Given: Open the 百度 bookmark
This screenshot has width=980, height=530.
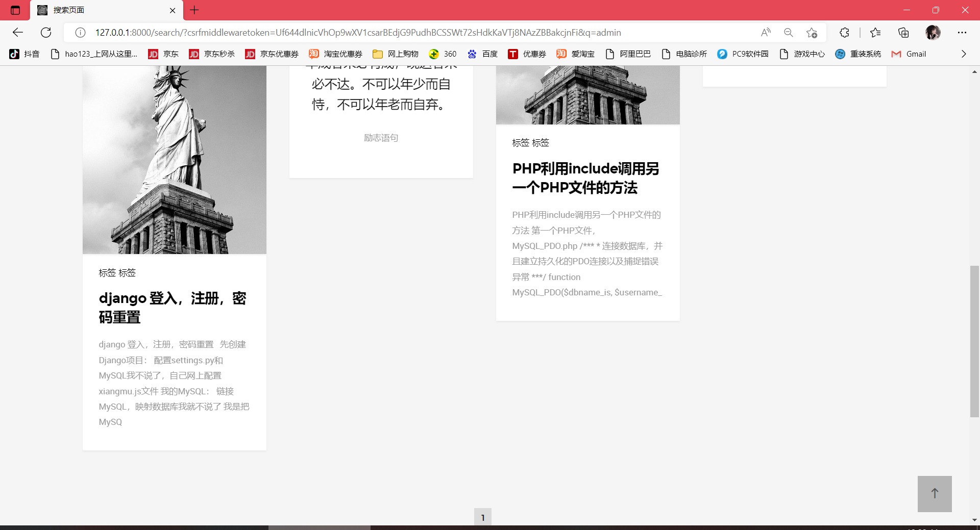Looking at the screenshot, I should tap(482, 54).
